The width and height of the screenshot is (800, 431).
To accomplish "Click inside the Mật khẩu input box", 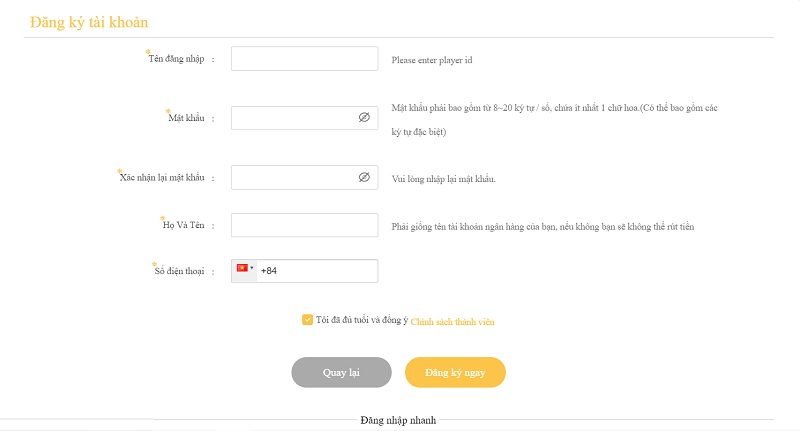I will (292, 118).
